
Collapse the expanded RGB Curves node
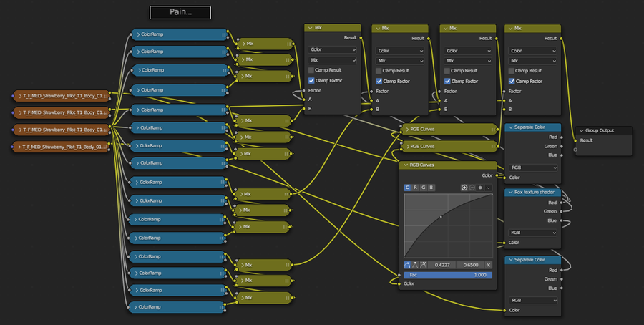(404, 165)
